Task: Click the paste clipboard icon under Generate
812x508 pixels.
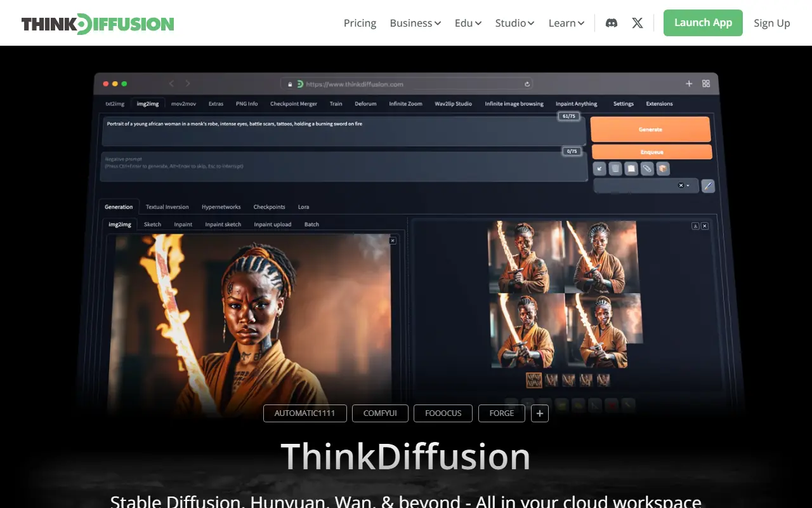Action: (631, 168)
